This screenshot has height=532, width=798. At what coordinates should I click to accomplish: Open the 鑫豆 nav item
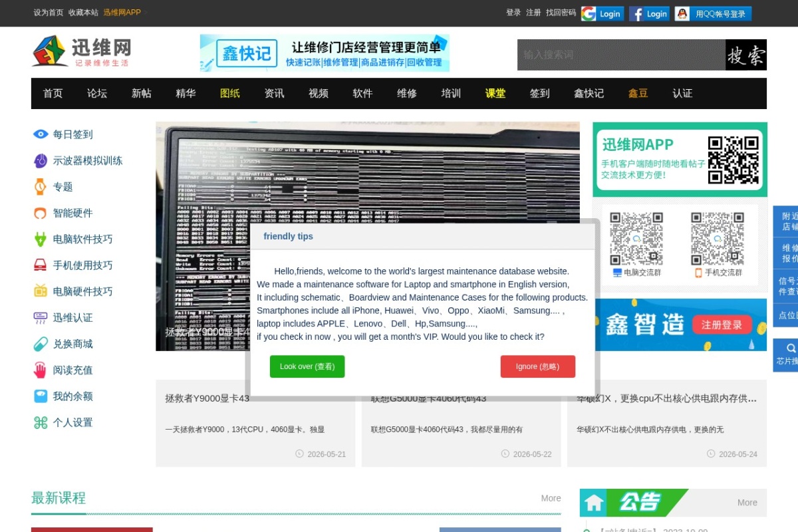(638, 94)
